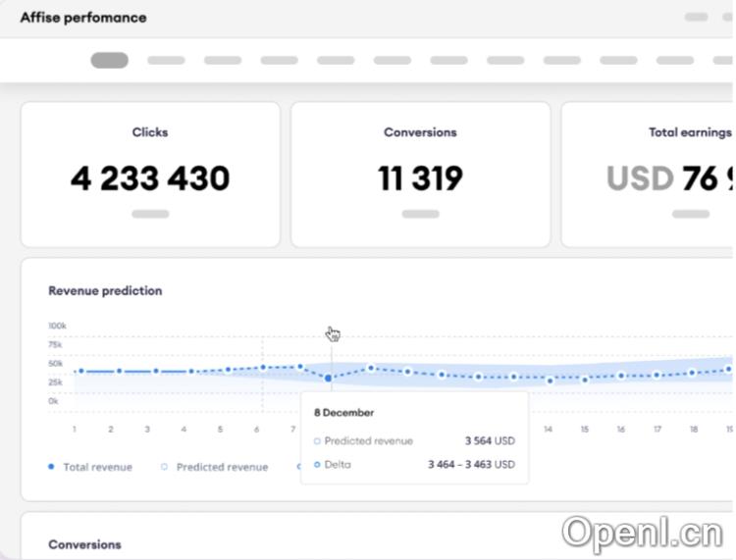The image size is (736, 560).
Task: Click the Predicted revenue legend circle icon
Action: (x=164, y=467)
